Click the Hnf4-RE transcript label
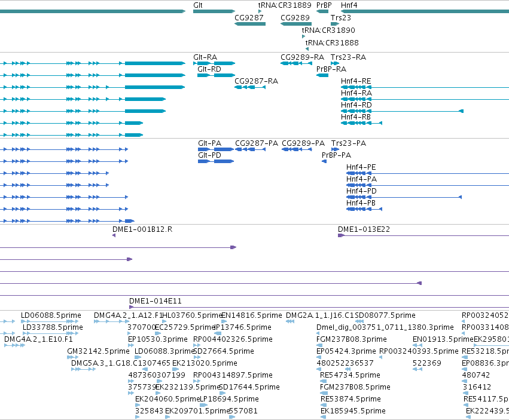Screen dimensions: 509x420 tap(356, 81)
